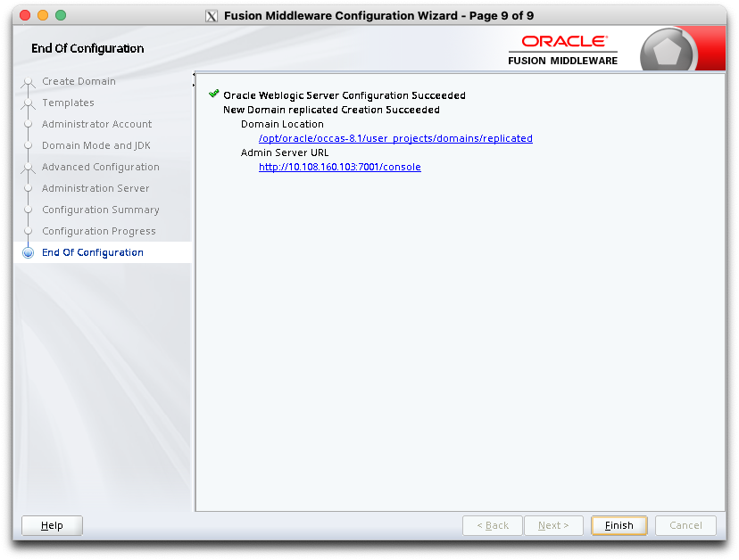Click the Templates step node
This screenshot has height=560, width=739.
[x=29, y=103]
